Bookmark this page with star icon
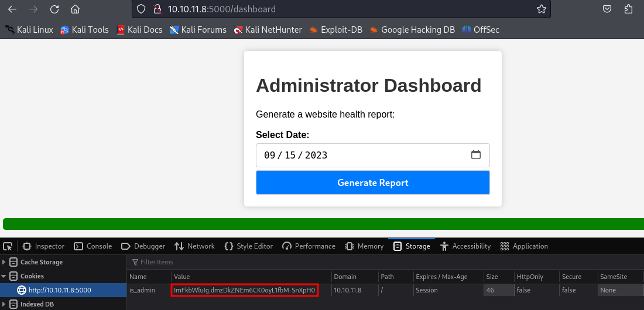This screenshot has width=644, height=310. (542, 9)
